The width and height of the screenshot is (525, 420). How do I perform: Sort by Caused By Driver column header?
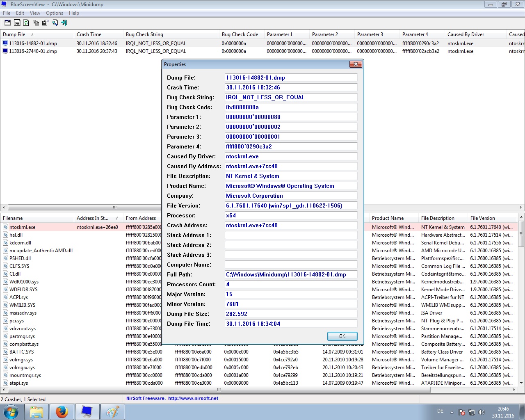tap(475, 34)
